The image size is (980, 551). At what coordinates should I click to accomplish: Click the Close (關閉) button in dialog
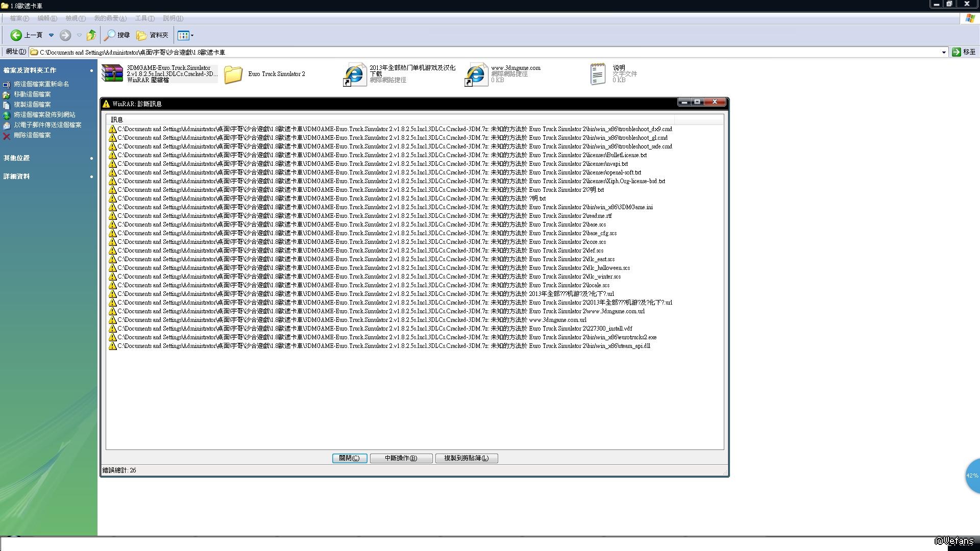tap(349, 458)
